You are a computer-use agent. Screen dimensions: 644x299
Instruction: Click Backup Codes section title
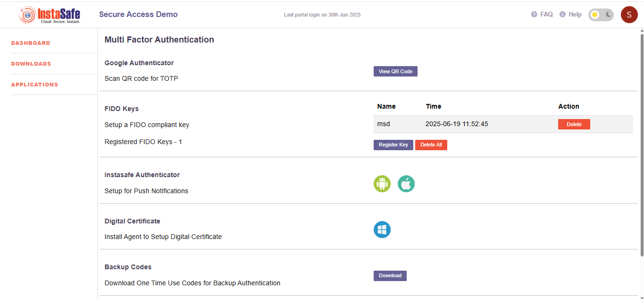(128, 267)
